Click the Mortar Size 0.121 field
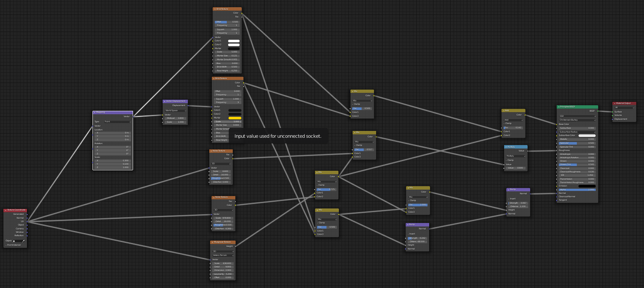644x288 pixels. [x=227, y=55]
